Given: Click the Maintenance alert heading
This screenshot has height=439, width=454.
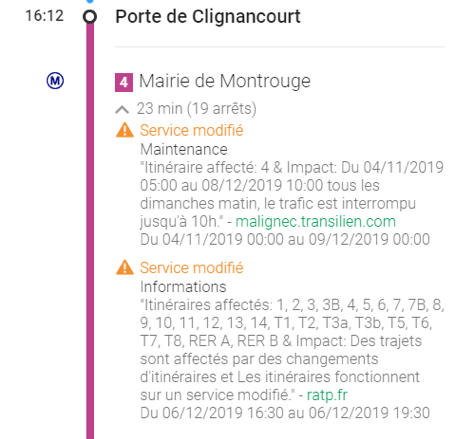Looking at the screenshot, I should (184, 149).
